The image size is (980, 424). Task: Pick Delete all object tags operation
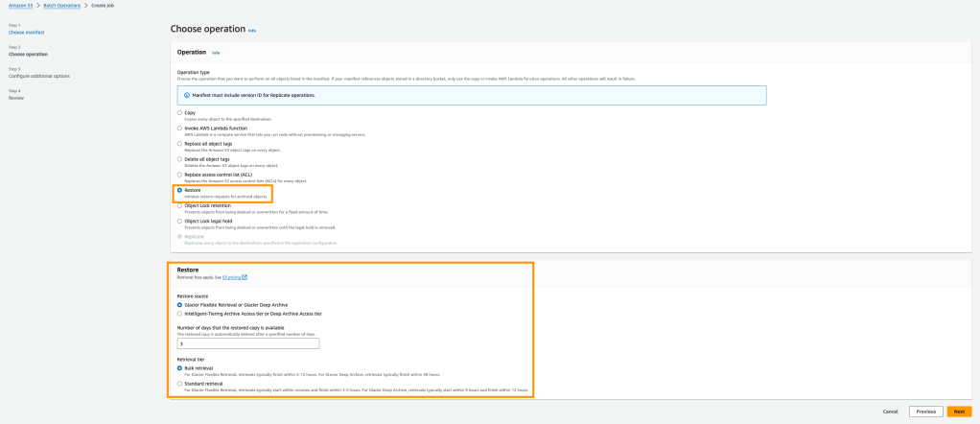[x=179, y=158]
